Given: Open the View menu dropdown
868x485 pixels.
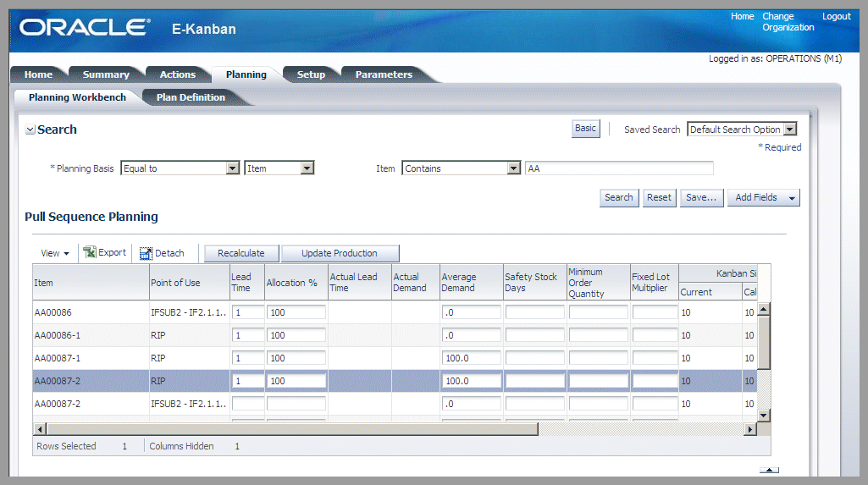Looking at the screenshot, I should tap(55, 253).
